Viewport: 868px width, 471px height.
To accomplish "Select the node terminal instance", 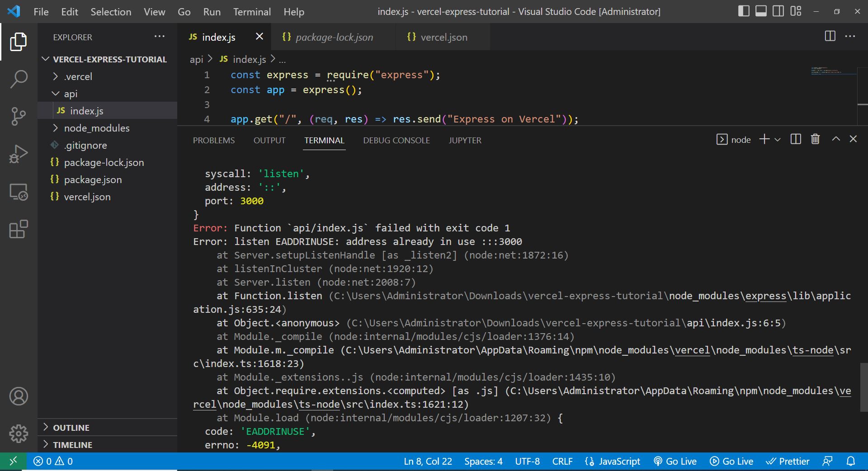I will (733, 140).
